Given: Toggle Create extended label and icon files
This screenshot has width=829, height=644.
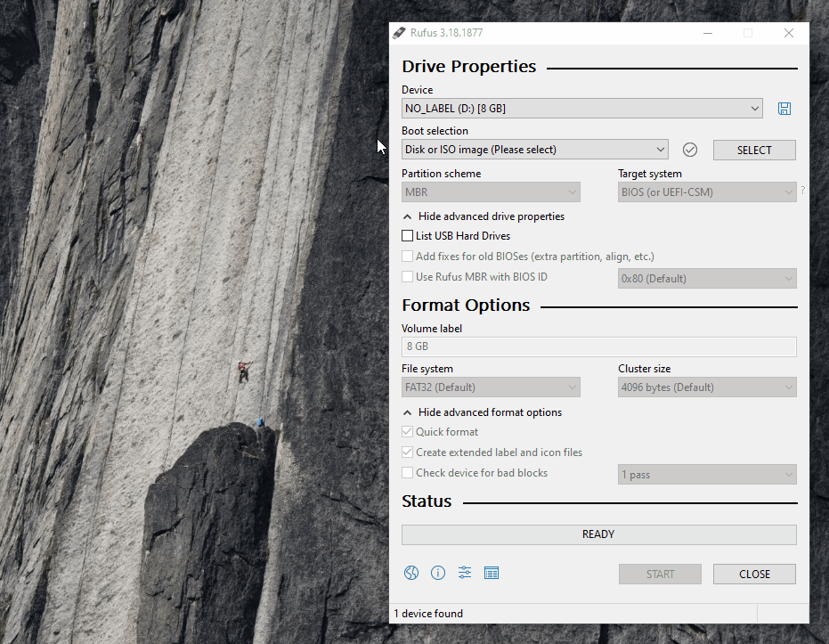Looking at the screenshot, I should 408,452.
